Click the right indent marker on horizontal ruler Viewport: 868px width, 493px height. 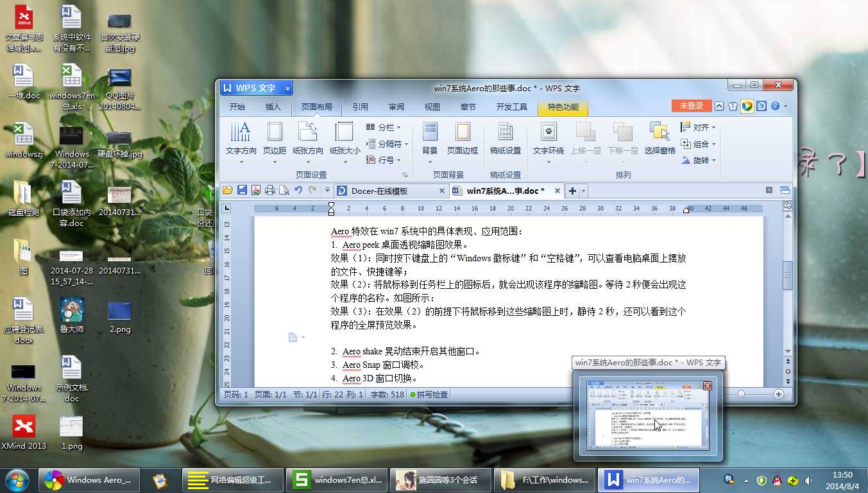(x=686, y=209)
